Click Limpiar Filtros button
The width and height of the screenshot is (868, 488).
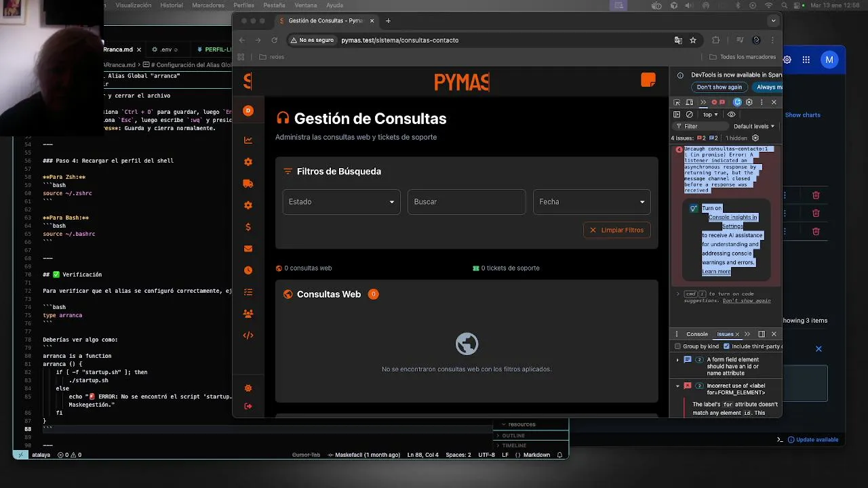617,230
